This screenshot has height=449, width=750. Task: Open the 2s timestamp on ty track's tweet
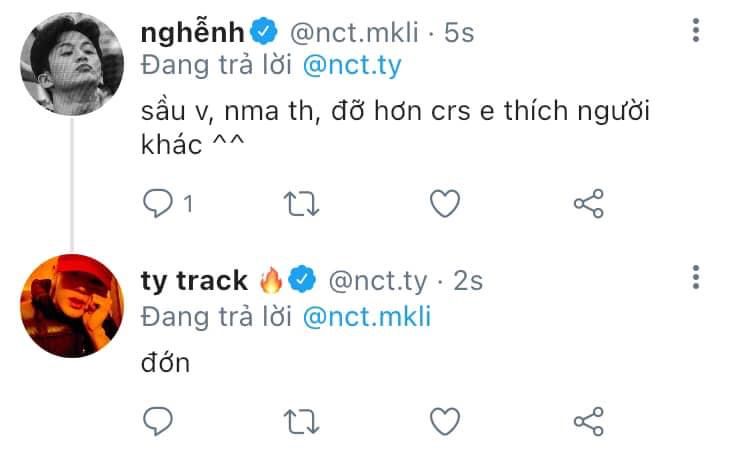[468, 282]
